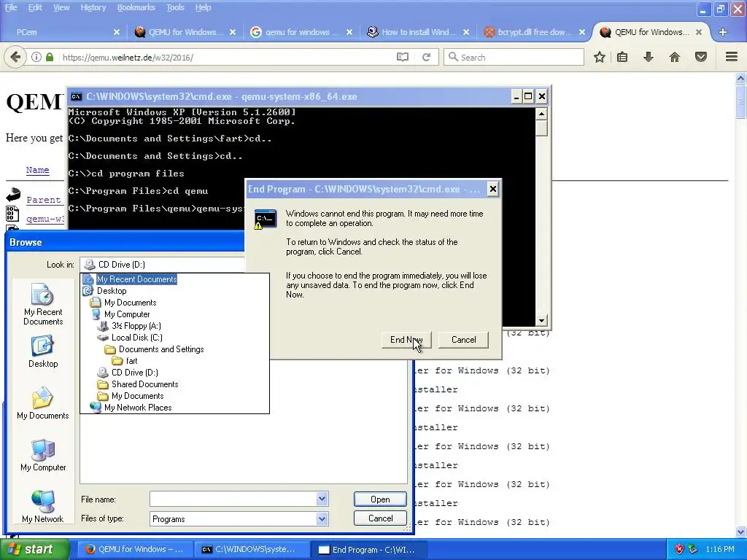Click My Computer icon in places bar
Screen dimensions: 747x560
pos(43,455)
